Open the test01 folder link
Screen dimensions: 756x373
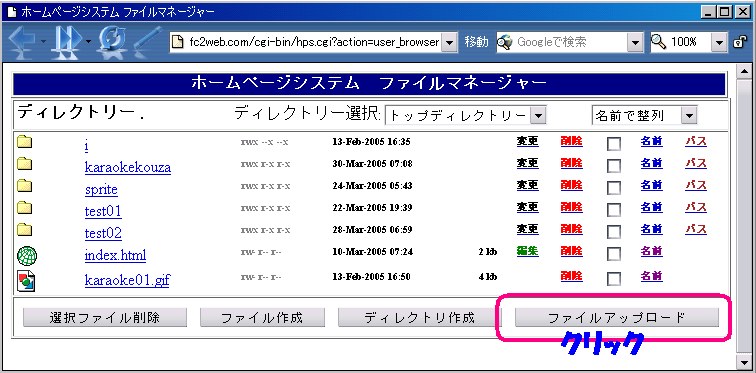[103, 211]
